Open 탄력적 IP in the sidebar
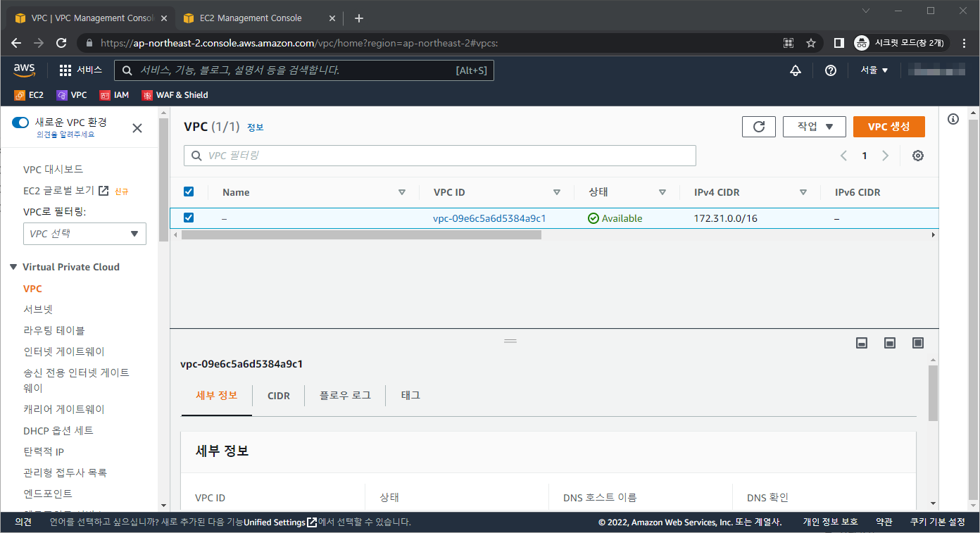980x533 pixels. [x=44, y=451]
